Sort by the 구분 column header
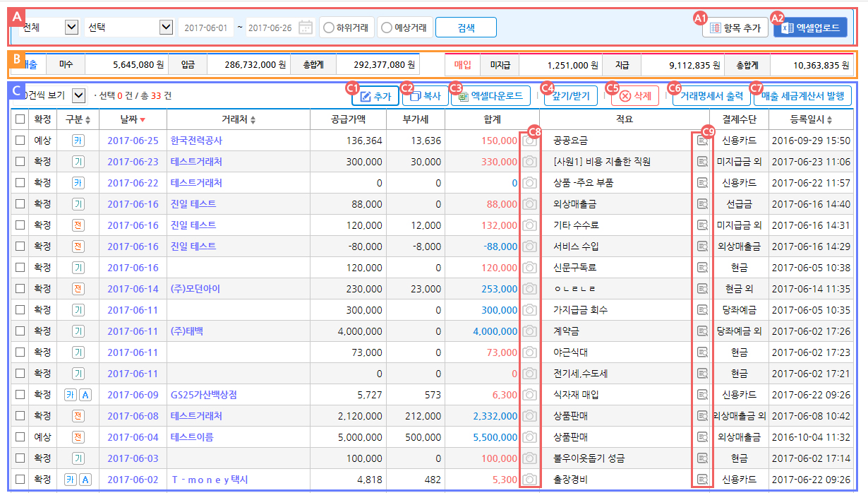The height and width of the screenshot is (493, 868). coord(78,119)
